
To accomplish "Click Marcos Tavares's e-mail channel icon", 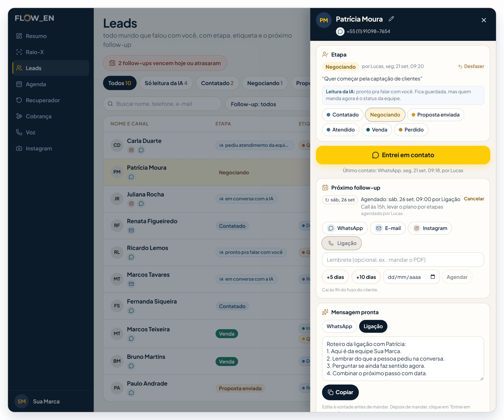I will pos(131,284).
